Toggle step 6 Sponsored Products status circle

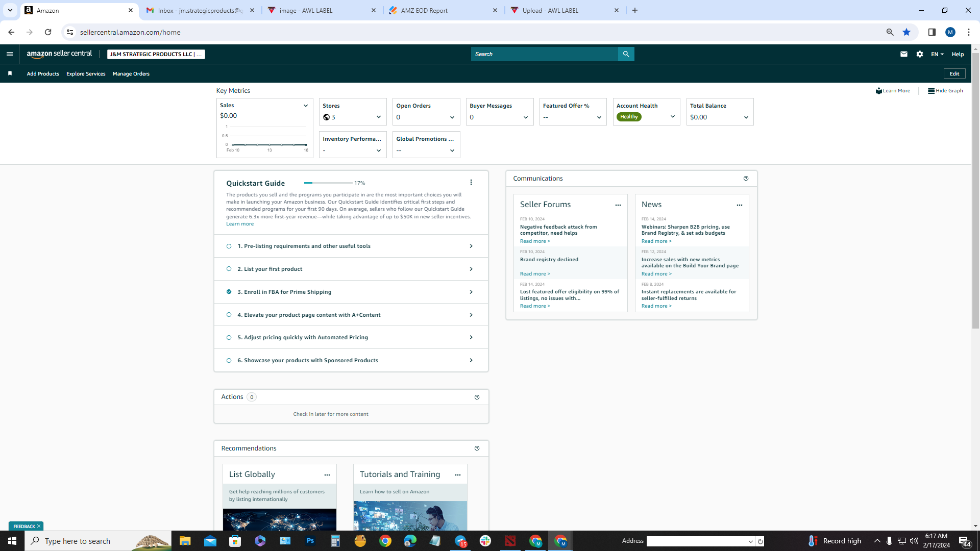[x=229, y=361]
